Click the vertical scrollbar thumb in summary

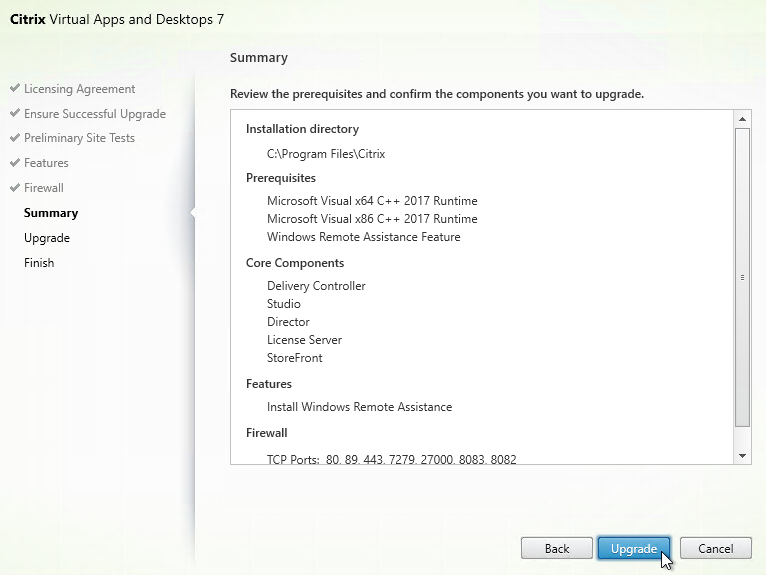click(x=743, y=277)
